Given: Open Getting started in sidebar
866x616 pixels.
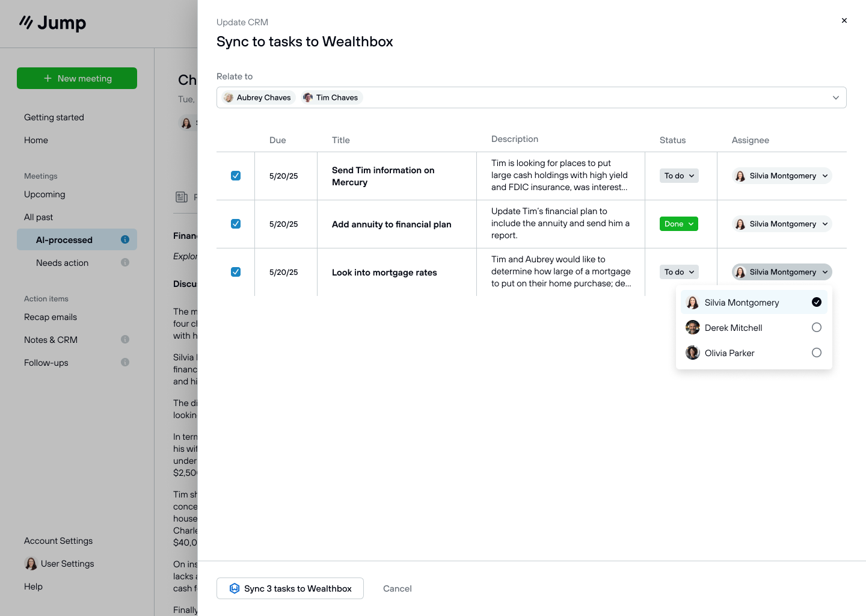Looking at the screenshot, I should coord(54,117).
